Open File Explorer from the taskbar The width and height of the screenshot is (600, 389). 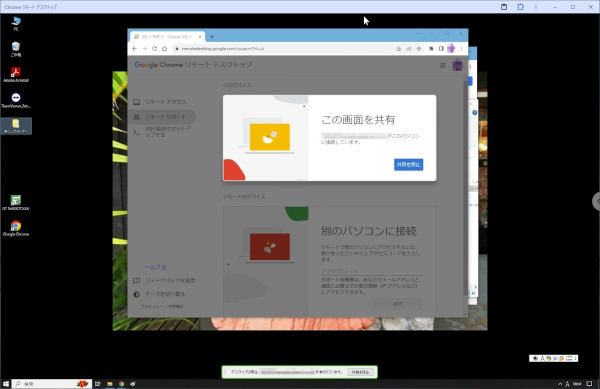coord(110,384)
